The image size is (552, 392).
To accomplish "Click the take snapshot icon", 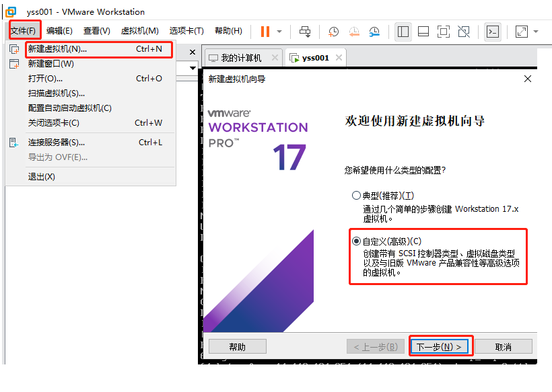I will click(x=333, y=32).
